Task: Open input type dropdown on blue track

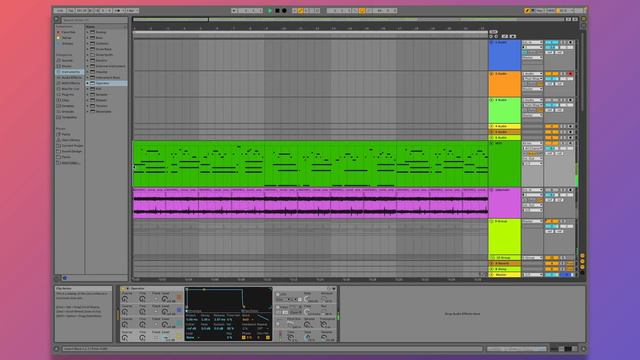Action: click(x=533, y=42)
